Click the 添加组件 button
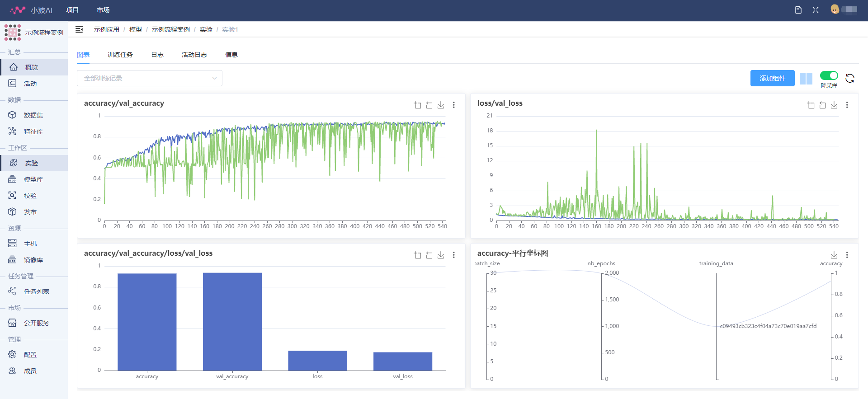Image resolution: width=868 pixels, height=399 pixels. coord(773,78)
